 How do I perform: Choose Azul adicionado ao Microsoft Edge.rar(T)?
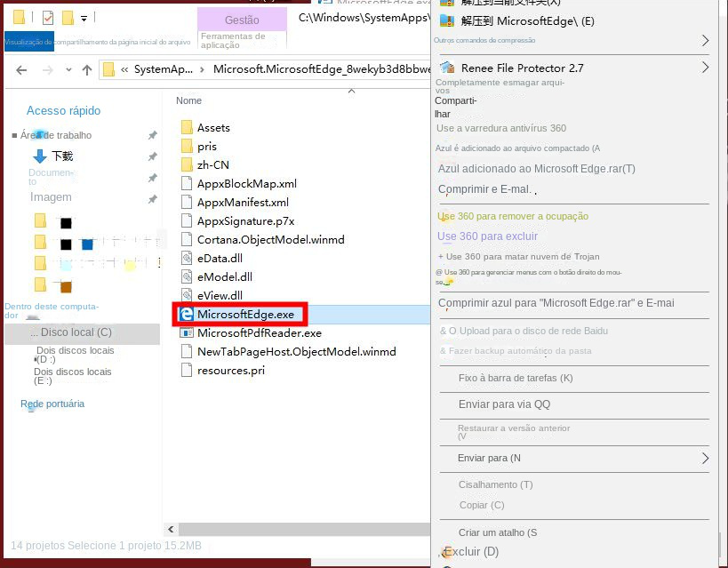[537, 169]
